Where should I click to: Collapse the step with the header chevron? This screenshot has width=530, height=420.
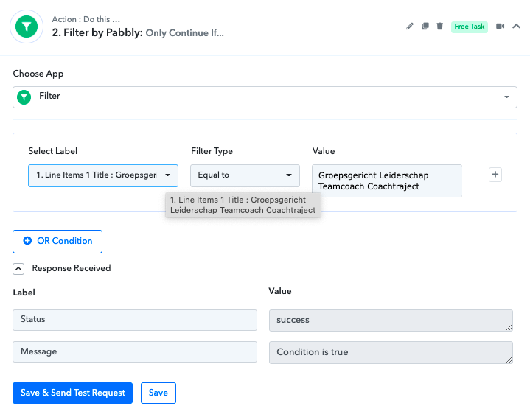[x=516, y=26]
